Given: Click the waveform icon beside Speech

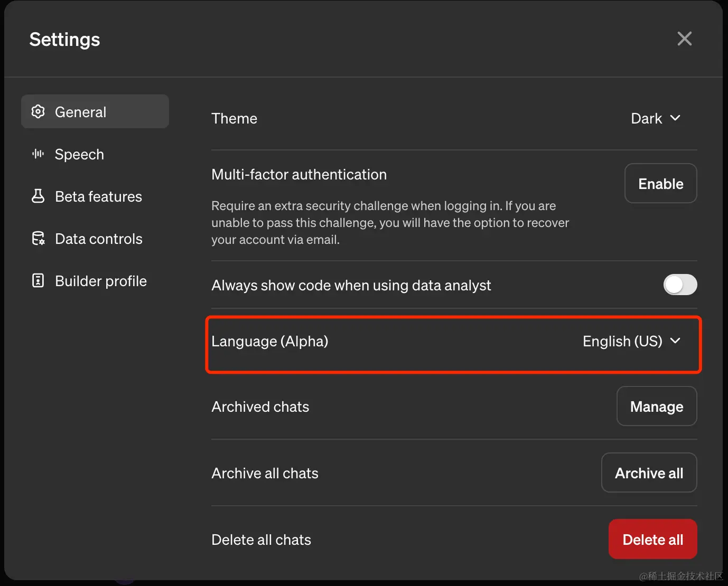Looking at the screenshot, I should [38, 154].
